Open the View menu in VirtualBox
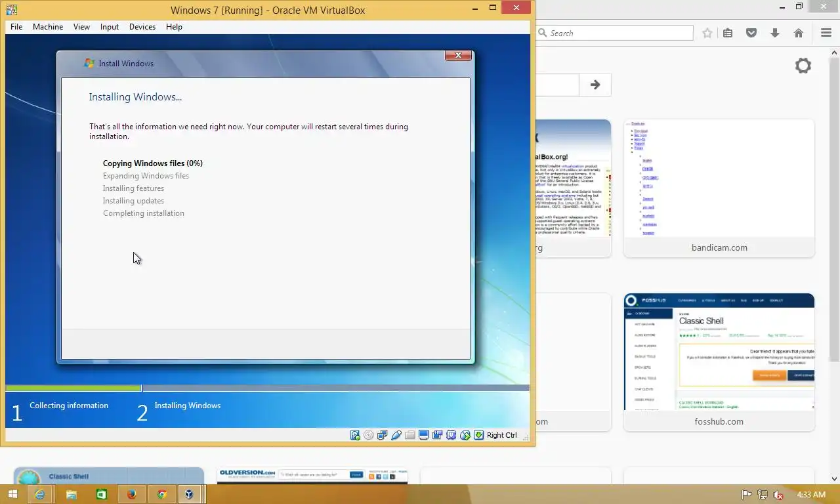Viewport: 840px width, 504px height. point(81,27)
